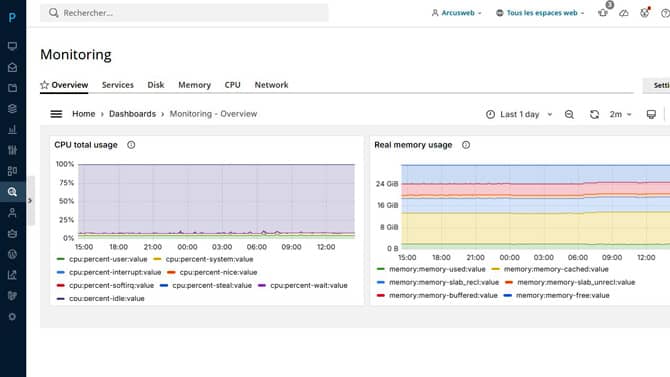Switch to the Disk tab
This screenshot has height=377, width=670.
[x=156, y=85]
